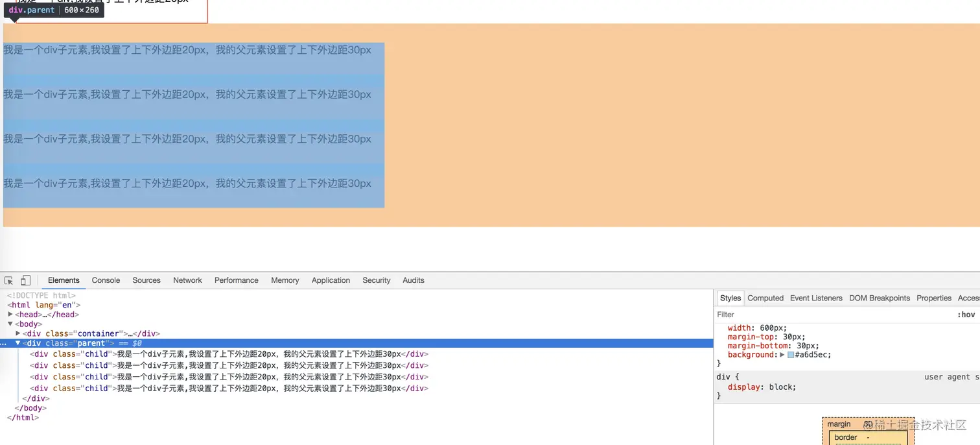The width and height of the screenshot is (980, 445).
Task: Open the Security tab
Action: 377,280
